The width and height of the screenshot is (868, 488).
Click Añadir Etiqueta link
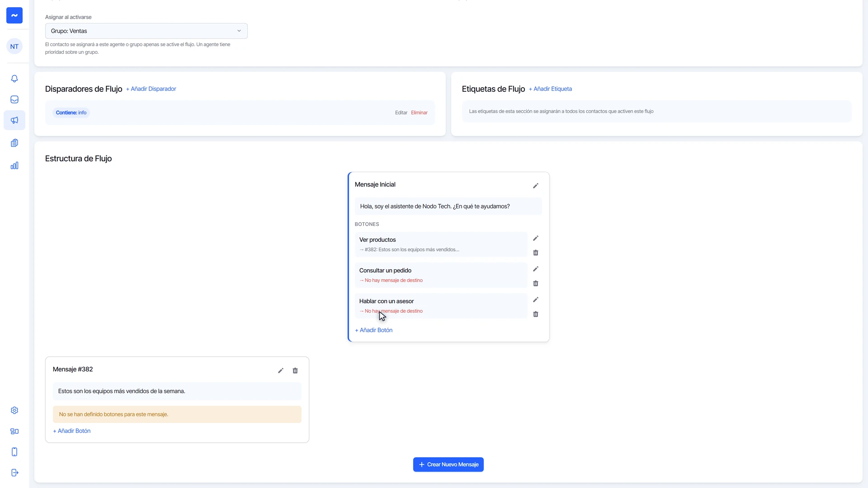pos(550,89)
